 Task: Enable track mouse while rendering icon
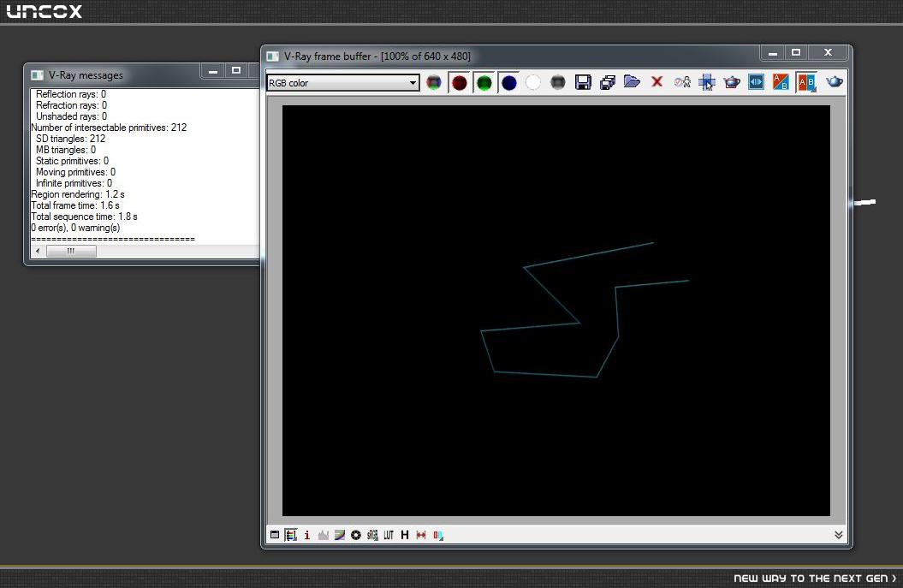point(707,83)
